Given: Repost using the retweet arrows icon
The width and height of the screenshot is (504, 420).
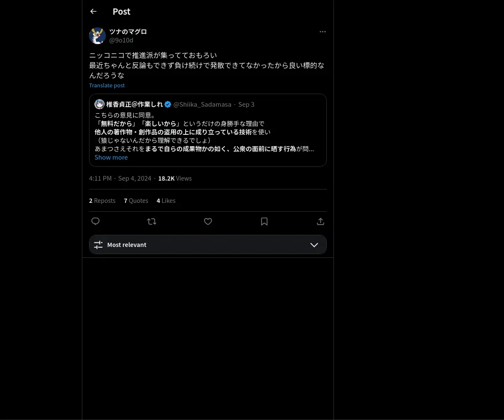Looking at the screenshot, I should click(152, 221).
